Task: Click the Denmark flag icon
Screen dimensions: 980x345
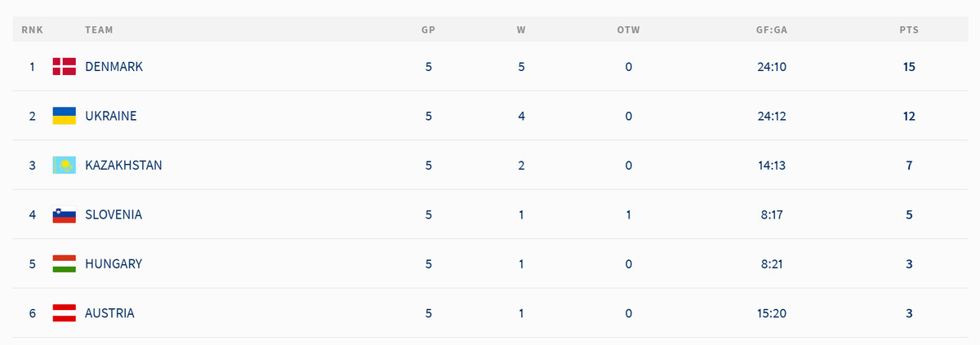Action: pyautogui.click(x=64, y=67)
